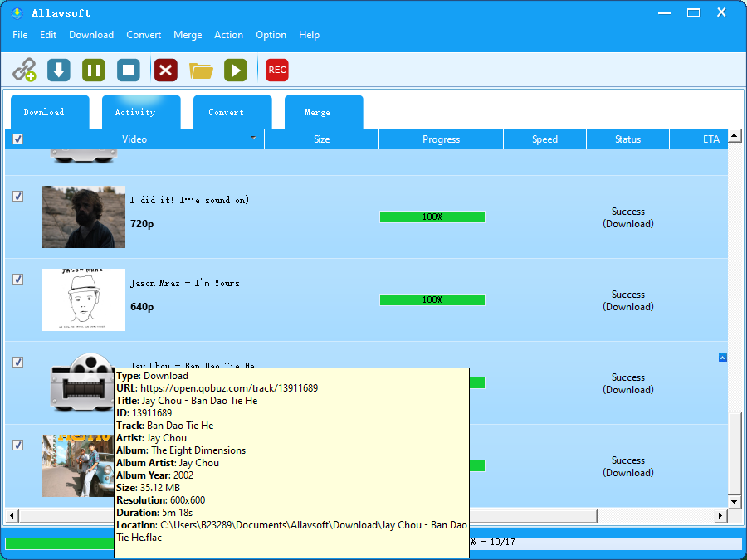Uncheck the Jason Mraz - I'm Yours checkbox
This screenshot has width=747, height=560.
tap(18, 280)
